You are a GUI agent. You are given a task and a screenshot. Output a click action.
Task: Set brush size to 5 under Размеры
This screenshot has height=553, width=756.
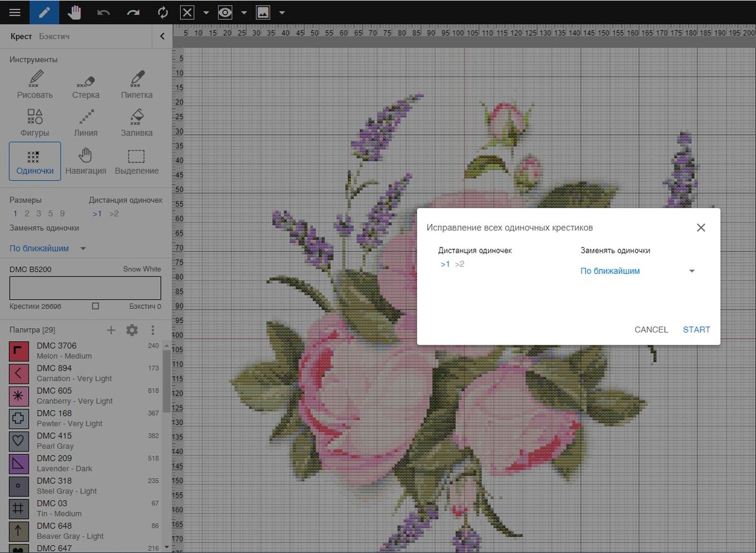click(50, 214)
